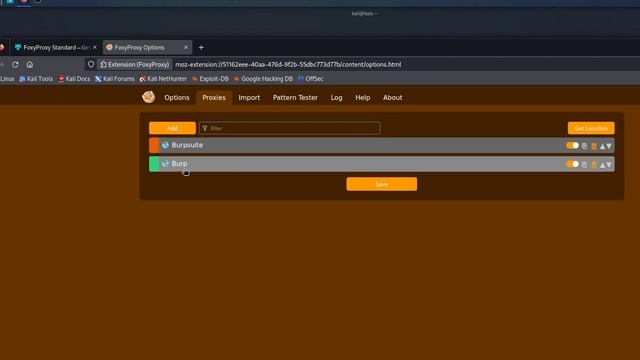Click the globe icon in Burp row

165,164
